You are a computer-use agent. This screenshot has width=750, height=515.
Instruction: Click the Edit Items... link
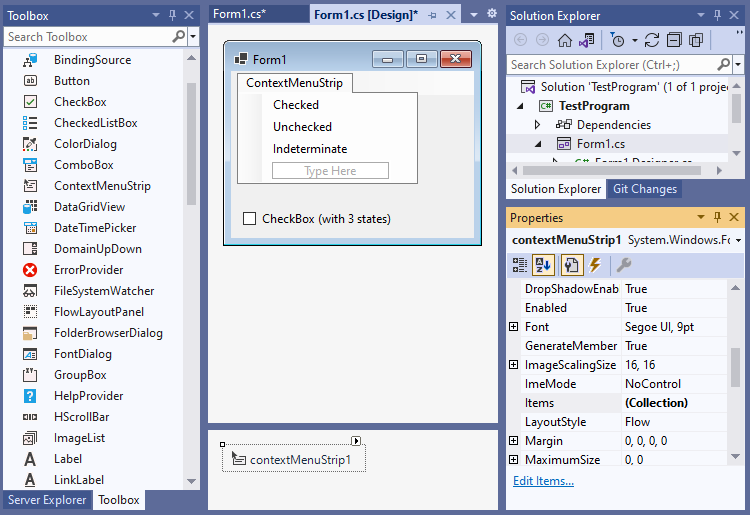point(543,481)
